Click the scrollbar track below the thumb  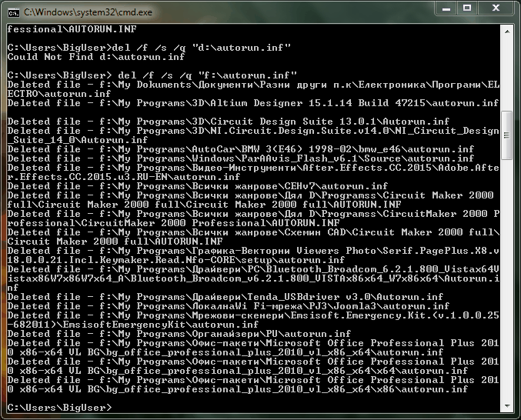click(507, 279)
